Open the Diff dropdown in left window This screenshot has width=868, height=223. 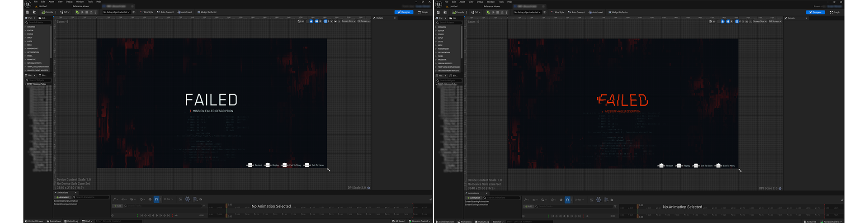pos(65,12)
